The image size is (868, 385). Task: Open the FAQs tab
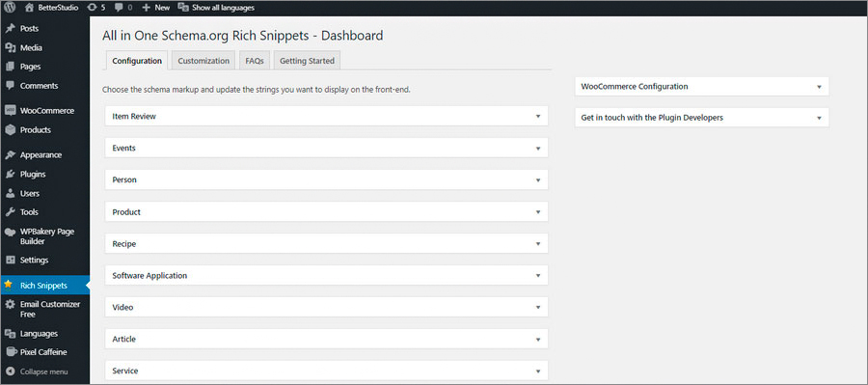pos(255,61)
